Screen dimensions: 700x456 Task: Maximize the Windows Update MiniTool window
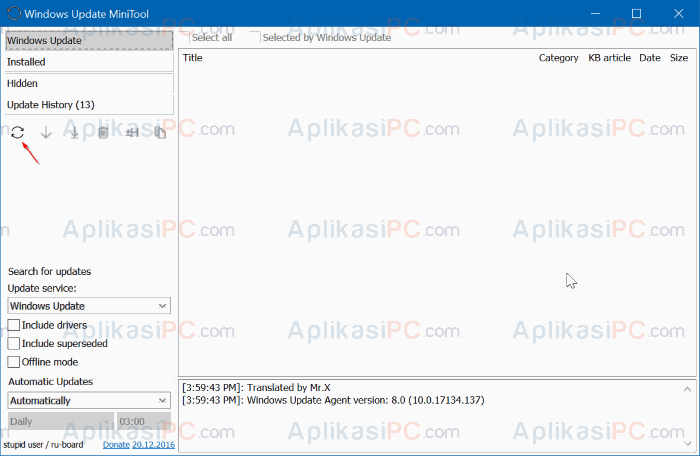coord(637,13)
